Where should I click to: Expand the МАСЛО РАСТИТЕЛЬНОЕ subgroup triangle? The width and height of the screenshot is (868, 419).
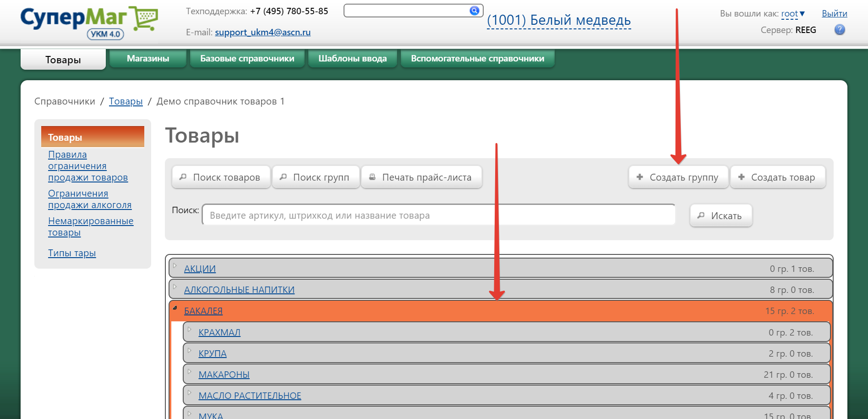click(189, 392)
